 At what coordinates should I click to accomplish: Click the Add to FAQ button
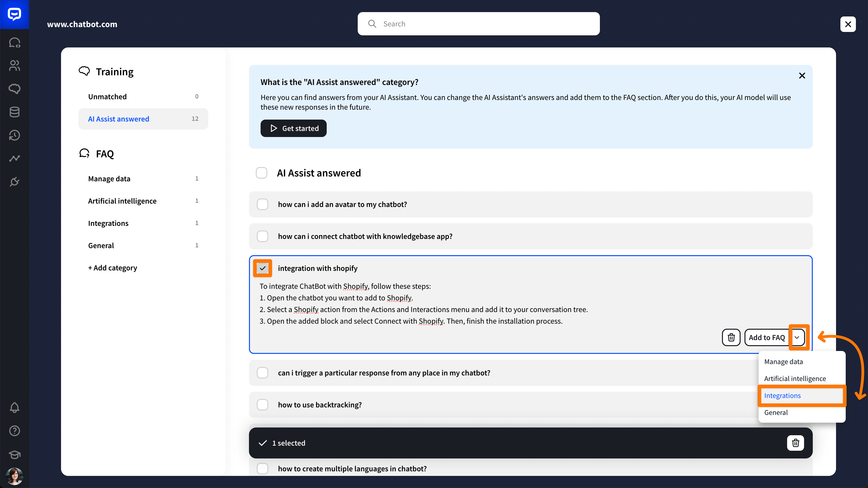coord(767,337)
